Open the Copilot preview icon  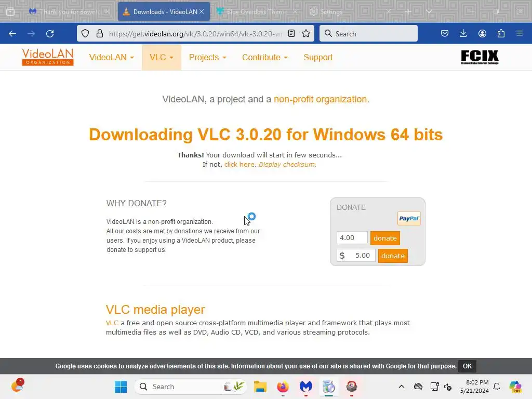tap(515, 387)
